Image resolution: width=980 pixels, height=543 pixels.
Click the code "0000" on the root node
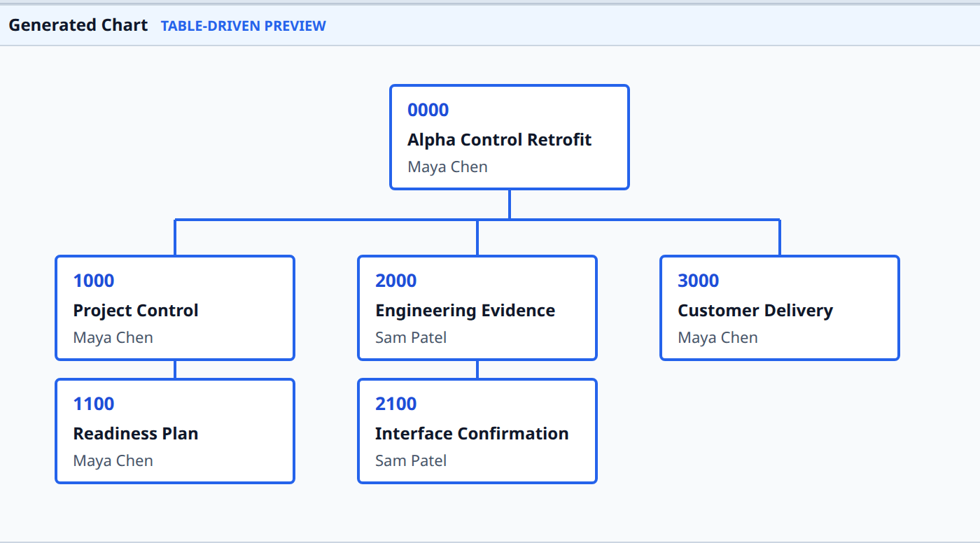pyautogui.click(x=428, y=110)
